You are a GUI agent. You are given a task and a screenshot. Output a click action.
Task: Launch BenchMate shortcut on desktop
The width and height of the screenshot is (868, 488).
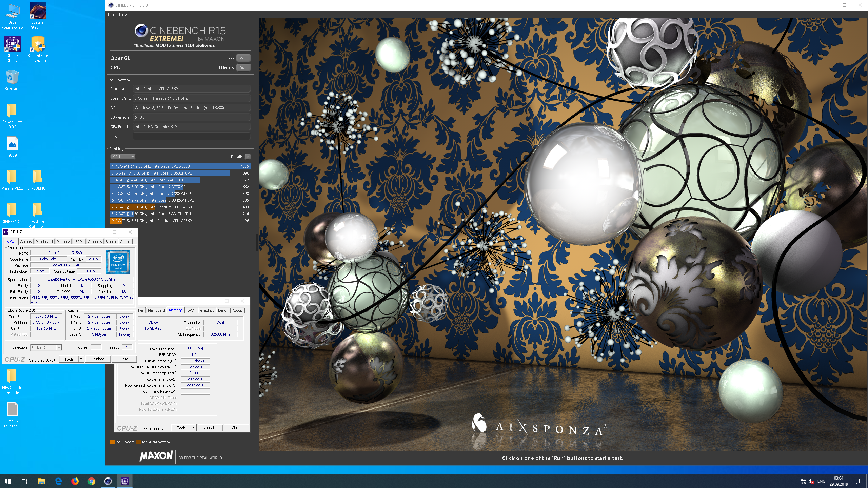click(x=38, y=49)
